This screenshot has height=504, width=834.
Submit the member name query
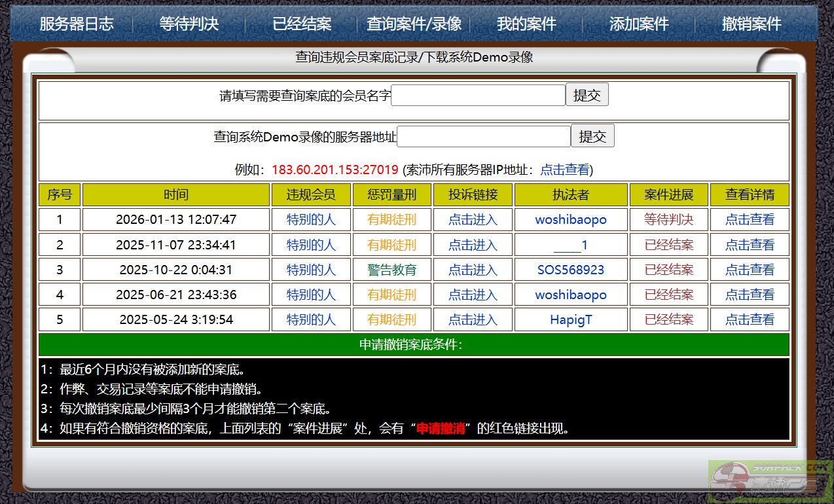587,96
